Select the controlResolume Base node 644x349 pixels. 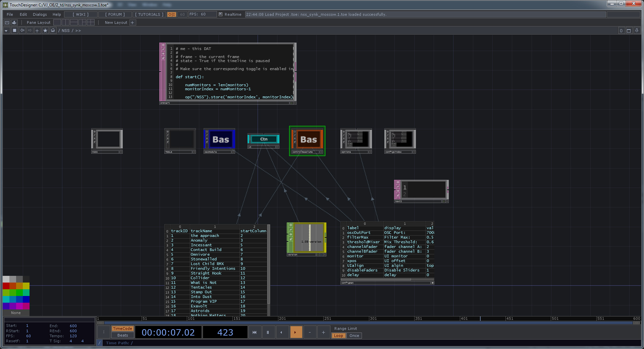pos(308,140)
